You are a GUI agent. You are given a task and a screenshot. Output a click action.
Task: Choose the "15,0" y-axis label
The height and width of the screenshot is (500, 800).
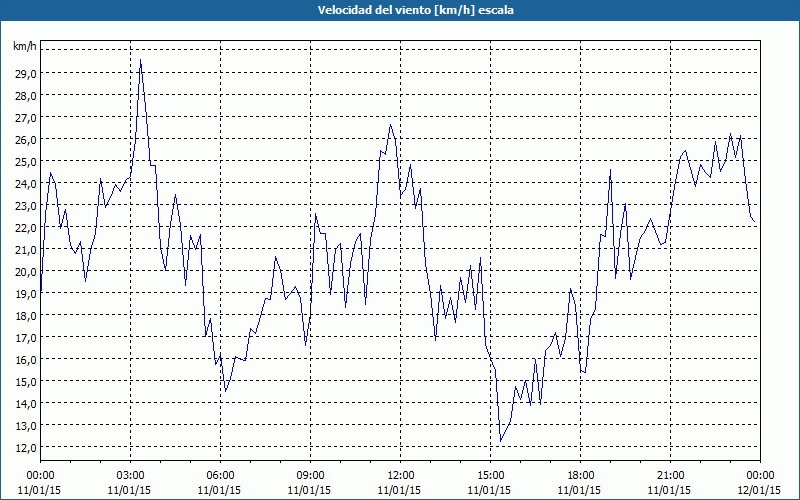[x=26, y=382]
